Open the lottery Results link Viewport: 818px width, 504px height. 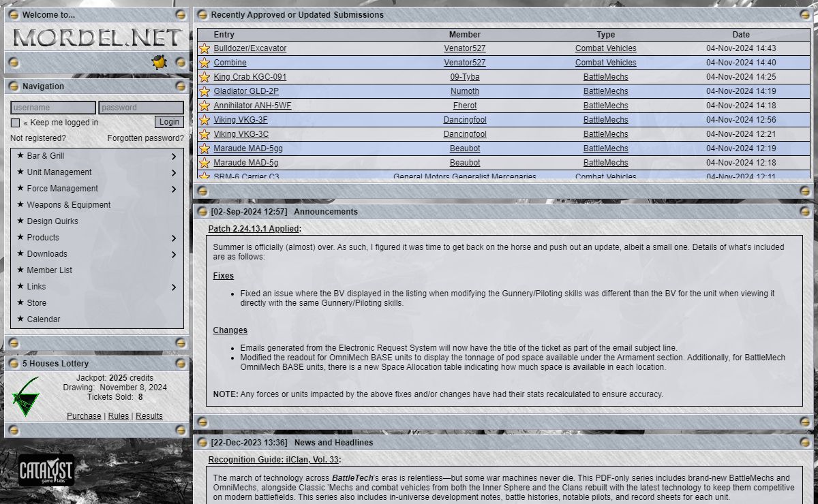point(149,416)
